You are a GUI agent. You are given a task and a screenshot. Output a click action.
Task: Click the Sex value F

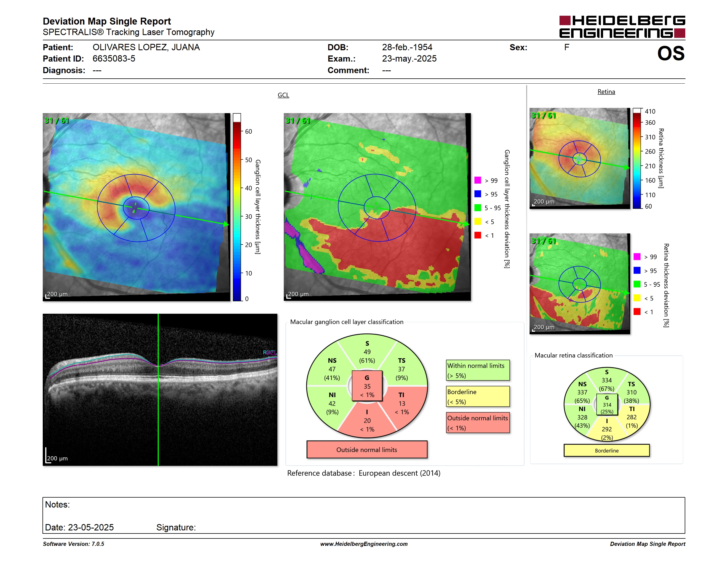(567, 47)
